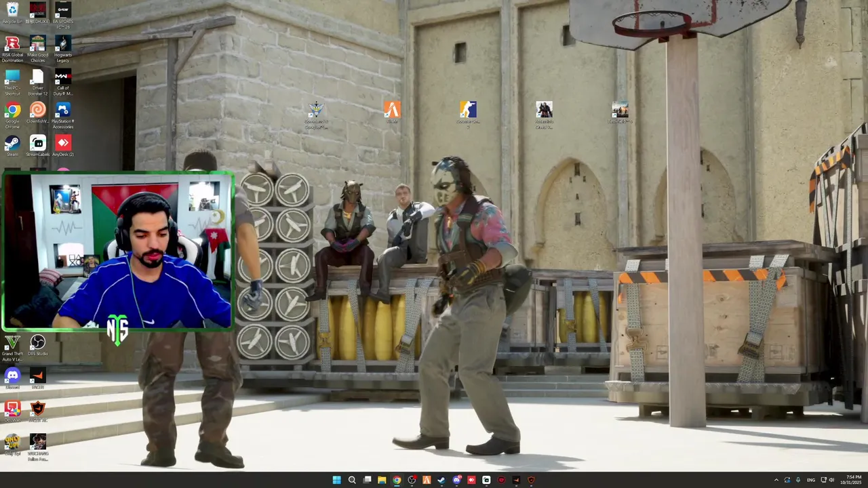Launch FACEIT AC desktop shortcut
This screenshot has height=488, width=868.
pyautogui.click(x=38, y=411)
